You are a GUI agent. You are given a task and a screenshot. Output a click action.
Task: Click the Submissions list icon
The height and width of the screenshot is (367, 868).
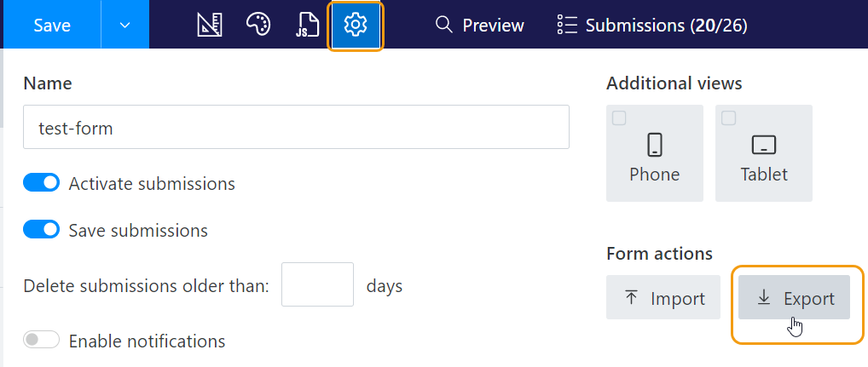[566, 25]
